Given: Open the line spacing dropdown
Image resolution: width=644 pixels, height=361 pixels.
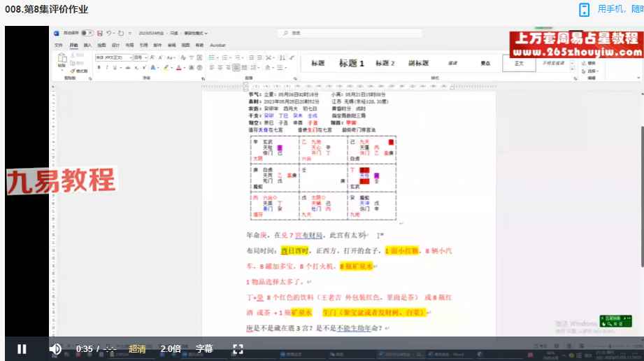Looking at the screenshot, I should pyautogui.click(x=254, y=67).
